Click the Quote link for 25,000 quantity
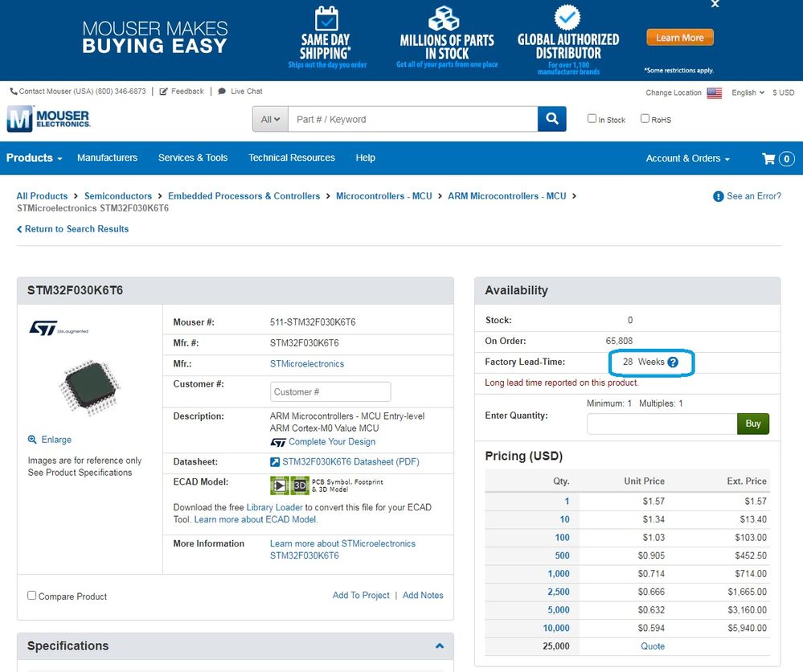Viewport: 803px width, 672px height. 653,646
